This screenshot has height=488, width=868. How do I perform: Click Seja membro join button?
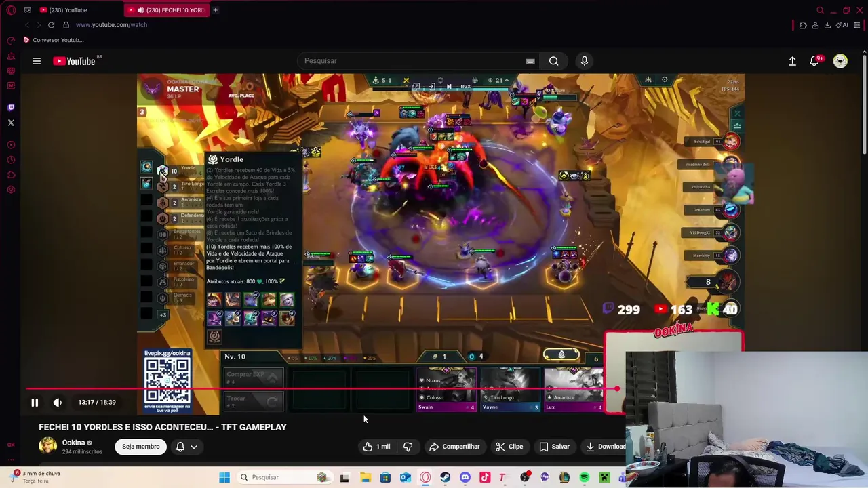(141, 447)
